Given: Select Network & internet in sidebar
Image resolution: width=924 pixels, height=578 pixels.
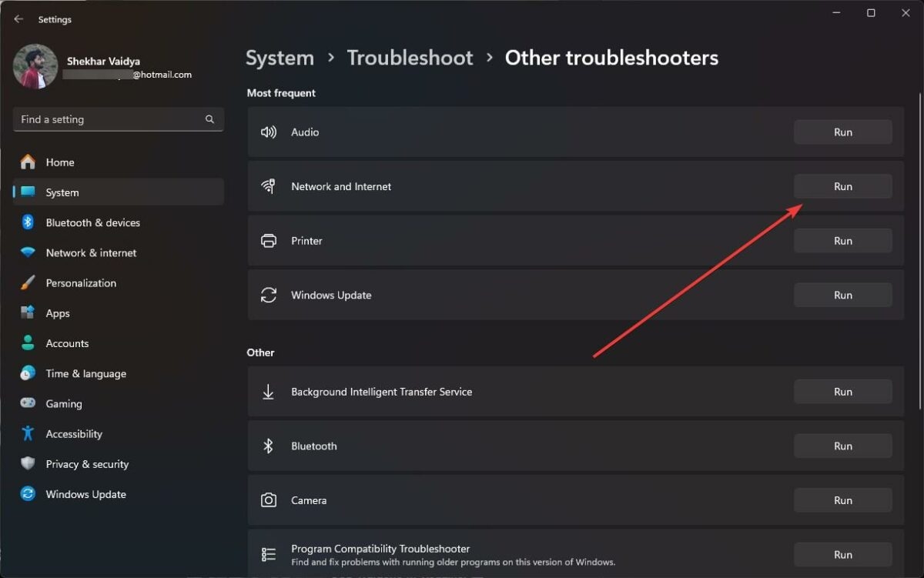Looking at the screenshot, I should tap(91, 252).
